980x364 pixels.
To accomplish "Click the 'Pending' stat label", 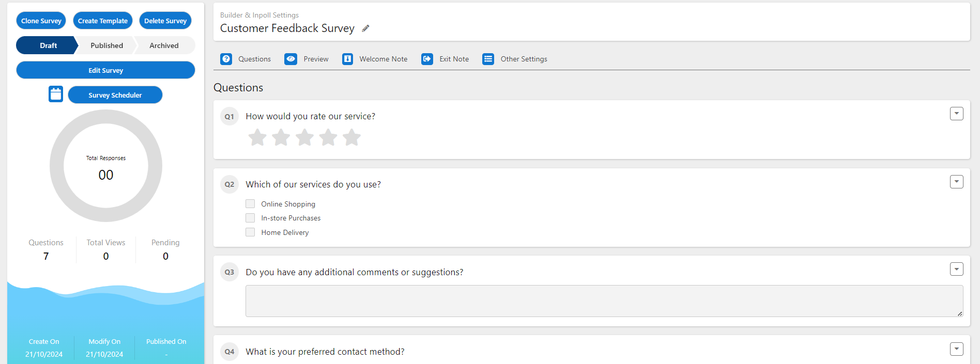I will point(165,243).
